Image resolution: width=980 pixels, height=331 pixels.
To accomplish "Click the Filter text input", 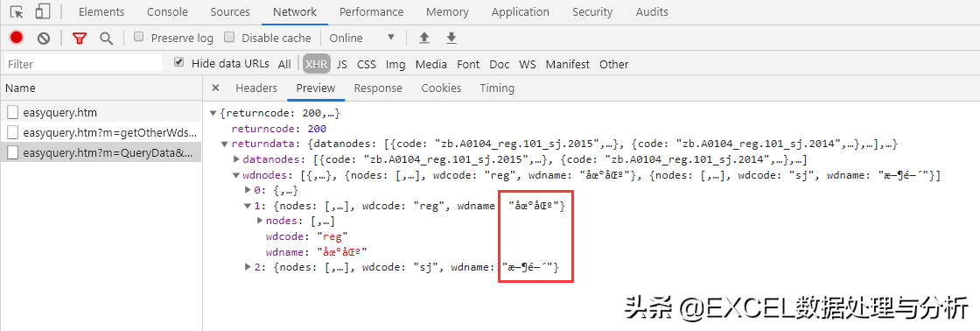I will [83, 63].
